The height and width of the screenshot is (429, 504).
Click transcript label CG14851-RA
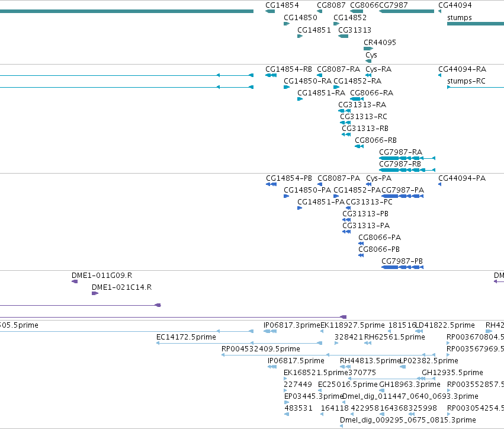pos(321,93)
